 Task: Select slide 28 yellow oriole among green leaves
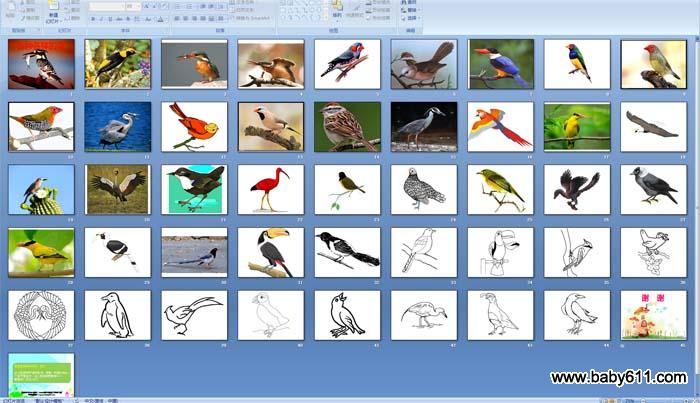tap(41, 253)
